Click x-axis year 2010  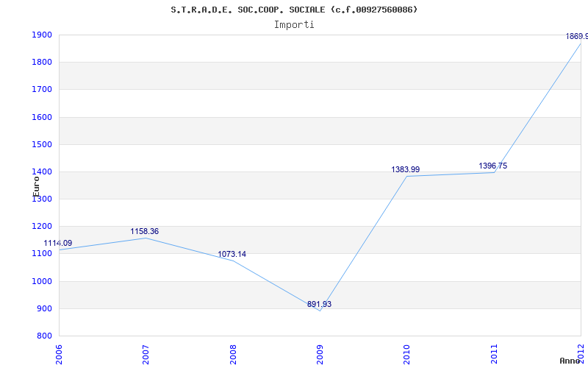407,355
